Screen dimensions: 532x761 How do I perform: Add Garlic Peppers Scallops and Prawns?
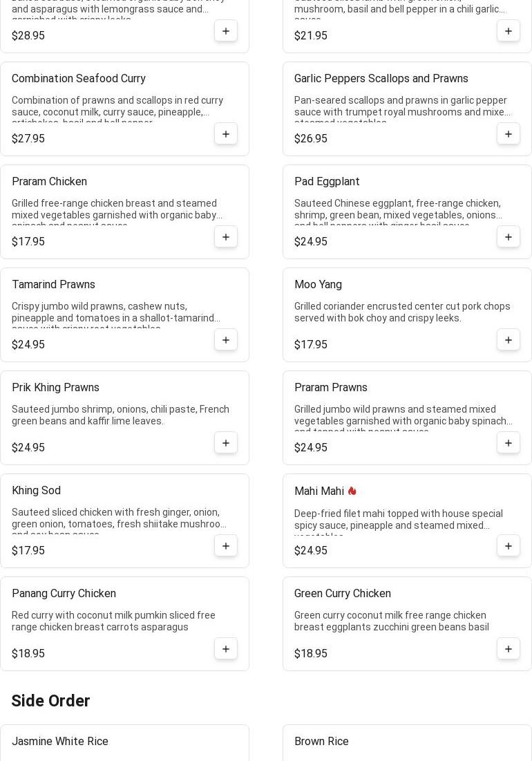509,134
